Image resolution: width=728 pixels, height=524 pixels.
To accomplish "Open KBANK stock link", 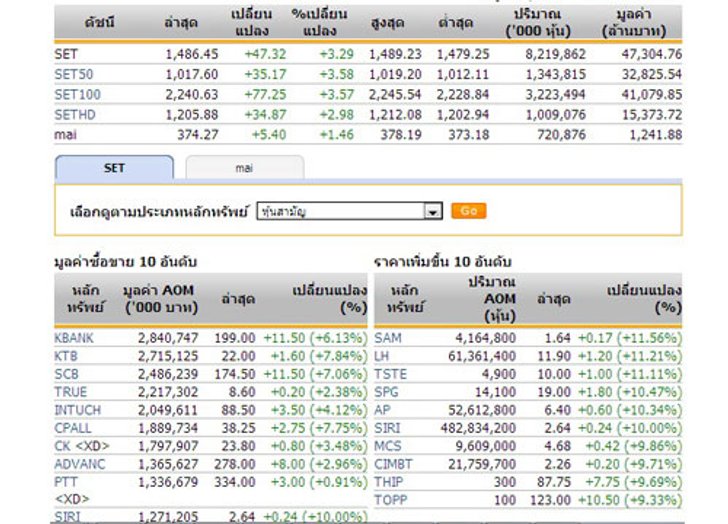I will click(x=74, y=338).
